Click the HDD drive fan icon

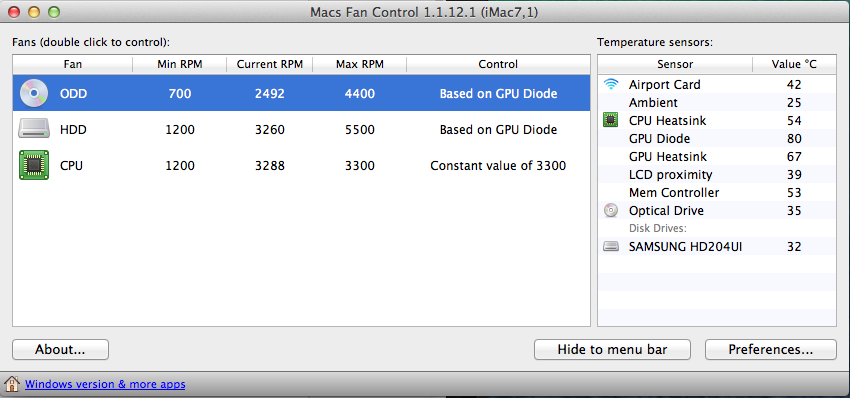pyautogui.click(x=34, y=130)
